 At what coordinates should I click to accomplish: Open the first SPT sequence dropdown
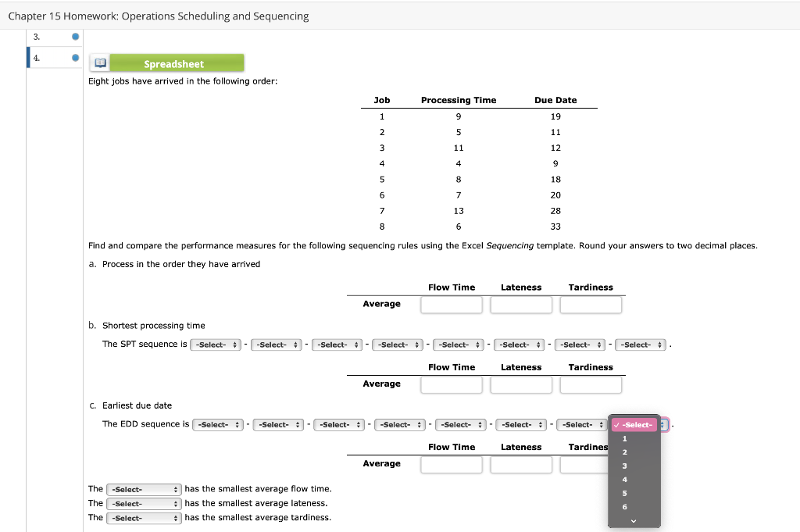[x=216, y=344]
